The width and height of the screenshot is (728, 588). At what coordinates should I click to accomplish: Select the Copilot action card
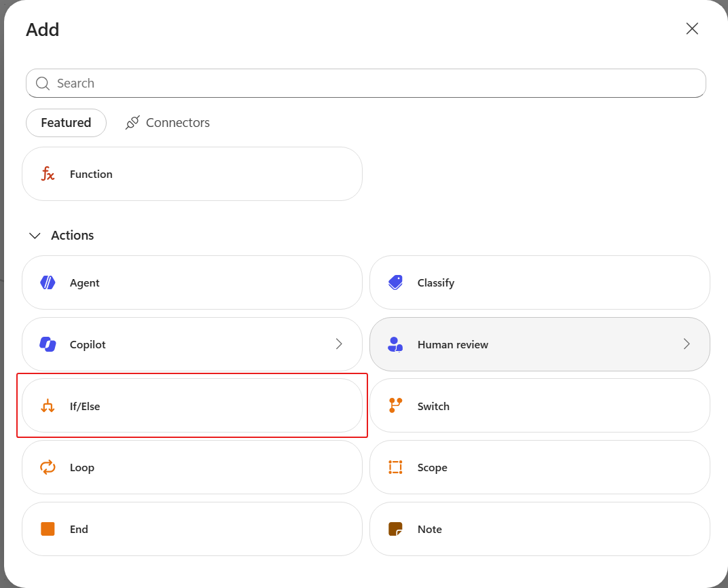point(192,344)
